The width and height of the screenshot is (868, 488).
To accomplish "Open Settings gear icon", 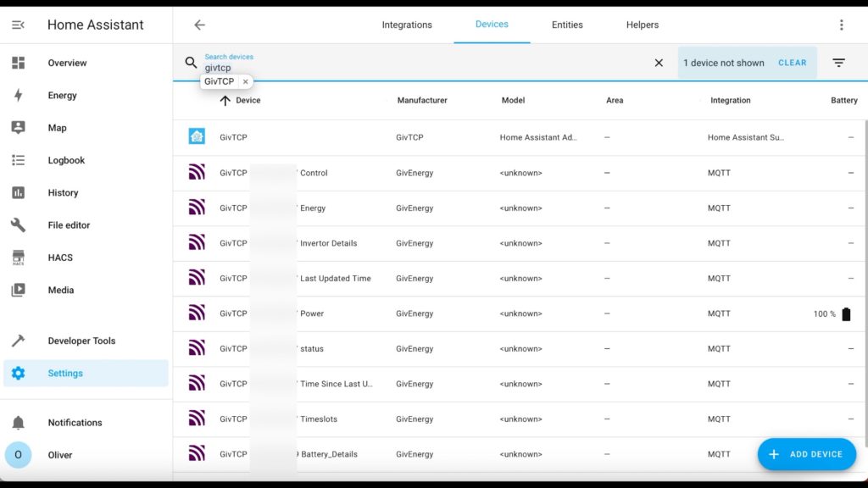I will pos(19,373).
